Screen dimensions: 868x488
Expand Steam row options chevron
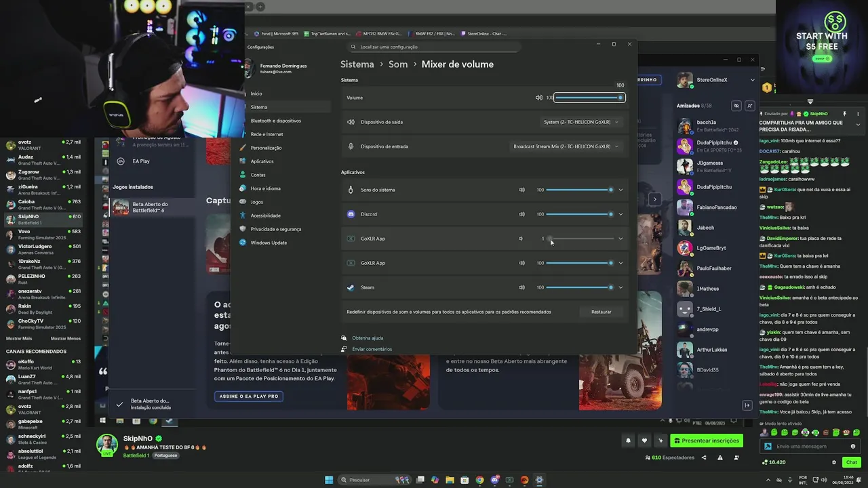(620, 287)
